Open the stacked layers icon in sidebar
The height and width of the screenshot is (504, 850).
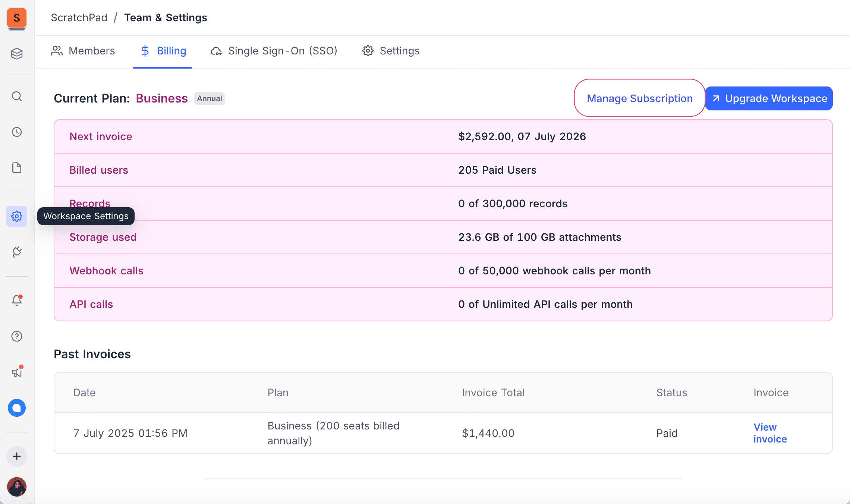(x=17, y=54)
